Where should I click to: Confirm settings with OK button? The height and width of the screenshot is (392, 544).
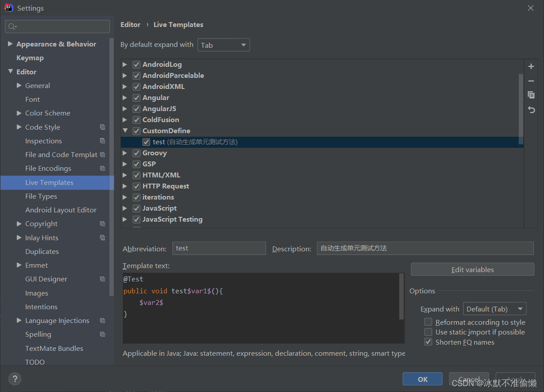[422, 379]
